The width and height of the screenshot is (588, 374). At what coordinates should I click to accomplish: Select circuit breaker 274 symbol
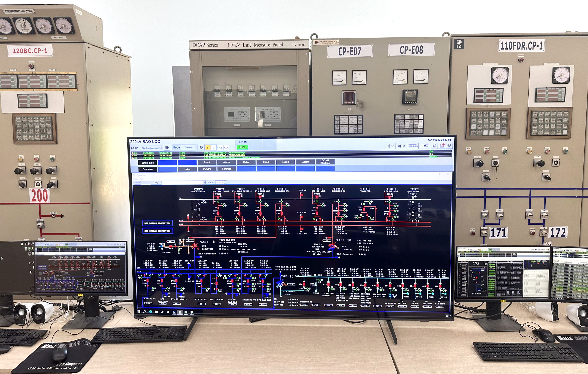(261, 213)
